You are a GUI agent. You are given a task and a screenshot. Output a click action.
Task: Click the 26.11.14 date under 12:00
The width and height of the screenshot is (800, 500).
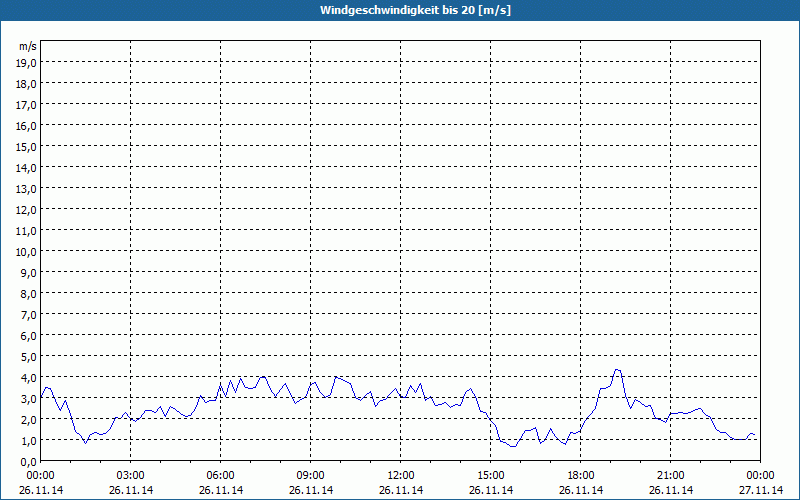[401, 490]
